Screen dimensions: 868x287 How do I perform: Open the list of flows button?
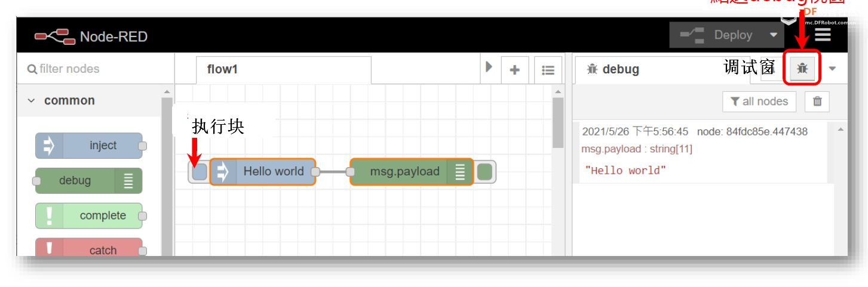point(548,70)
